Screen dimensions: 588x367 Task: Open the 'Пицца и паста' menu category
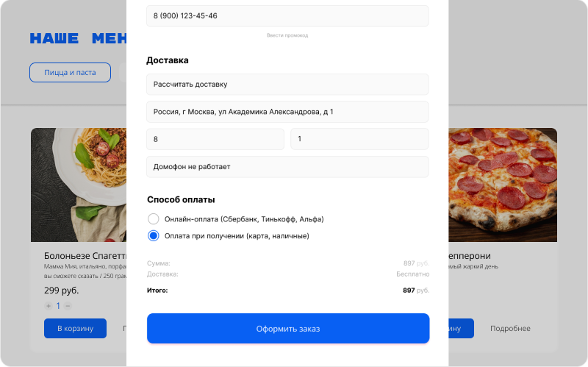(x=70, y=73)
